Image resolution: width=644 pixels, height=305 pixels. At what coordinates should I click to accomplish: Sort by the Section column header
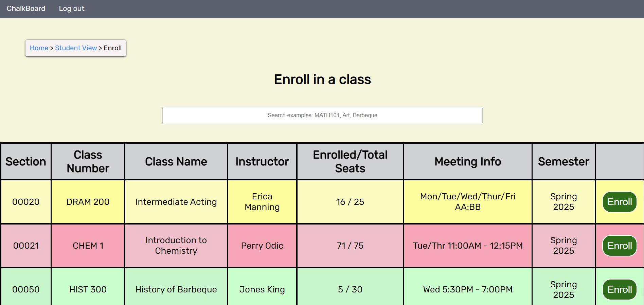(x=25, y=162)
